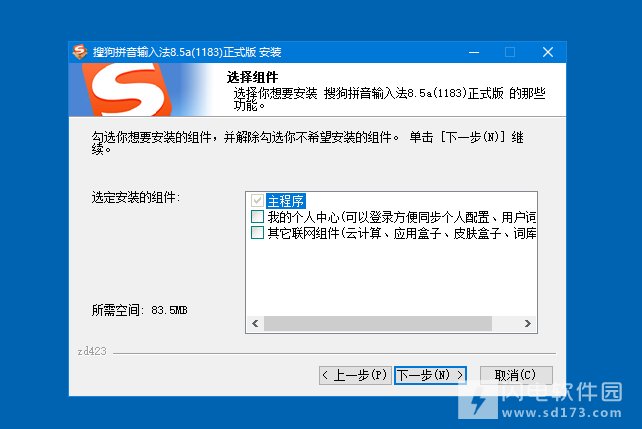
Task: Click the horizontal scrollbar thumb in component list
Action: [378, 323]
